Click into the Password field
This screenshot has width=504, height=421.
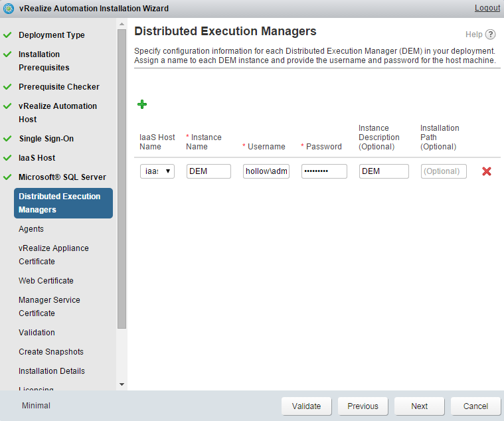point(324,171)
